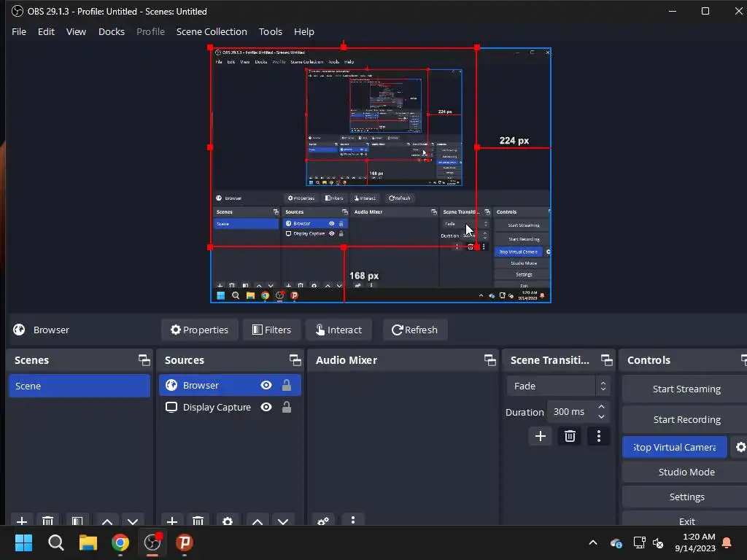Select the Display Capture source row
Image resolution: width=747 pixels, height=560 pixels.
point(230,407)
